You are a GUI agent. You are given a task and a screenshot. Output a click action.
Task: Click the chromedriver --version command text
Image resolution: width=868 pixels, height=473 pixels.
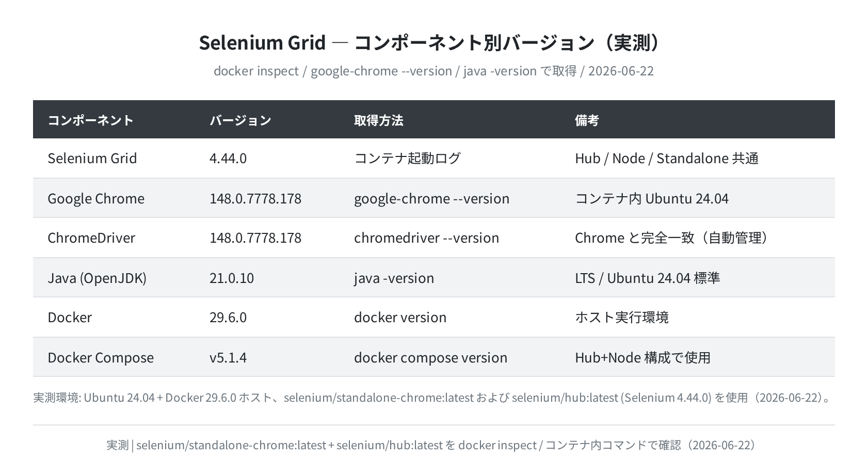point(427,238)
